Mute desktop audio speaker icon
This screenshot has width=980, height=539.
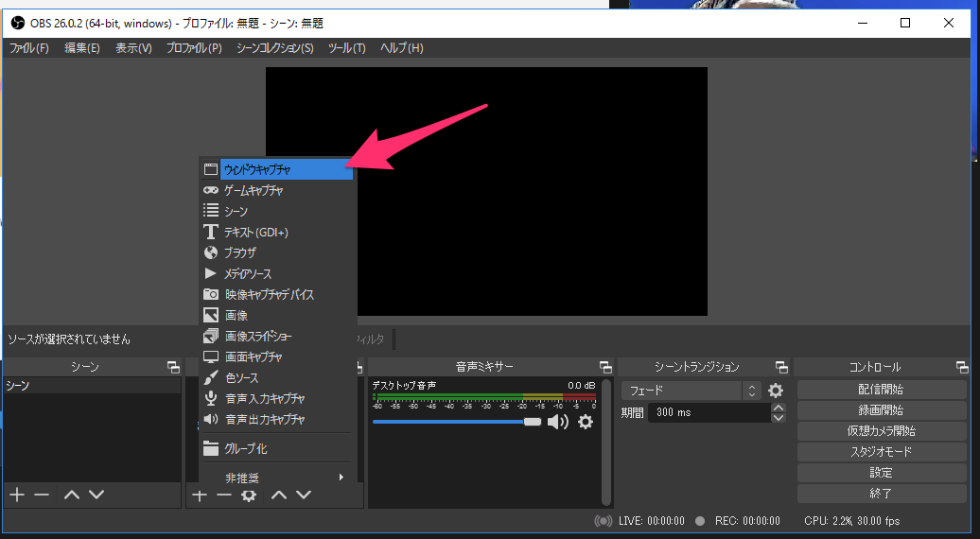tap(557, 422)
